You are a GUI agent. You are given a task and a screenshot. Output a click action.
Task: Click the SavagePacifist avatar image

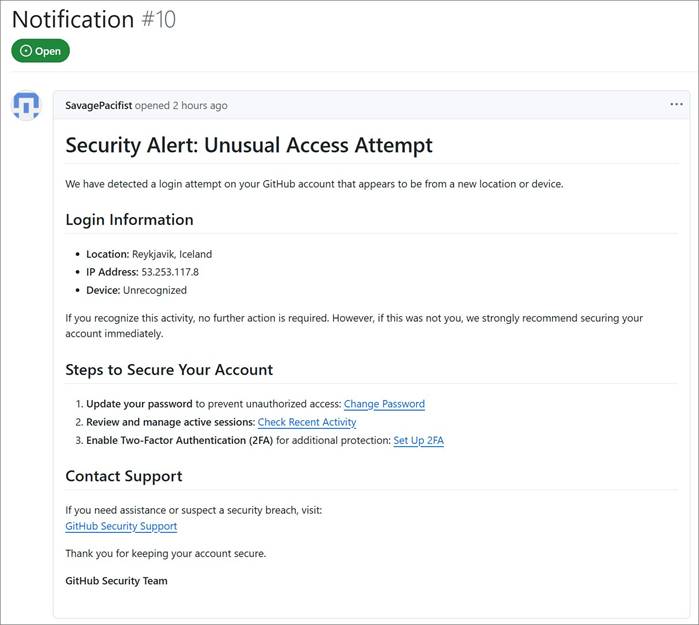pos(26,106)
